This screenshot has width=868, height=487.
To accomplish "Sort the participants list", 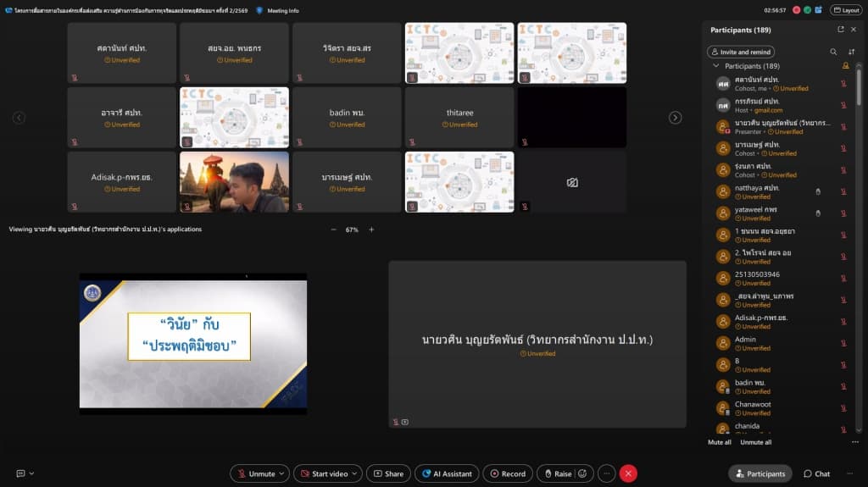I will click(851, 52).
